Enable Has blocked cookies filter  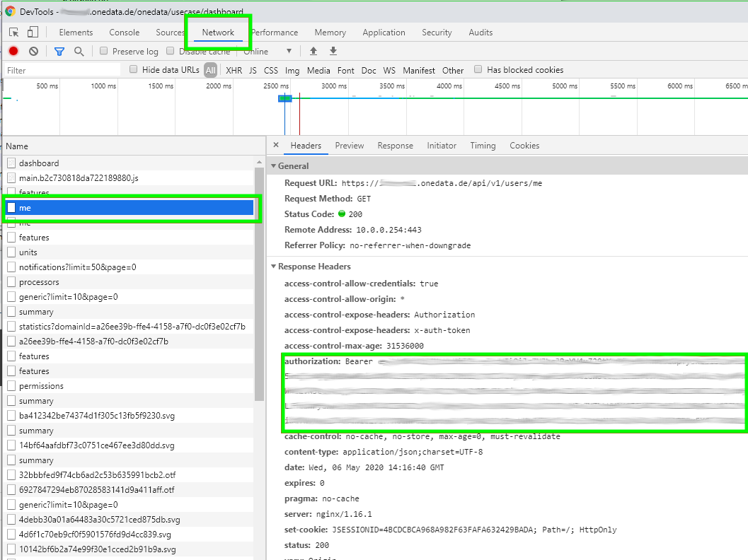point(478,70)
